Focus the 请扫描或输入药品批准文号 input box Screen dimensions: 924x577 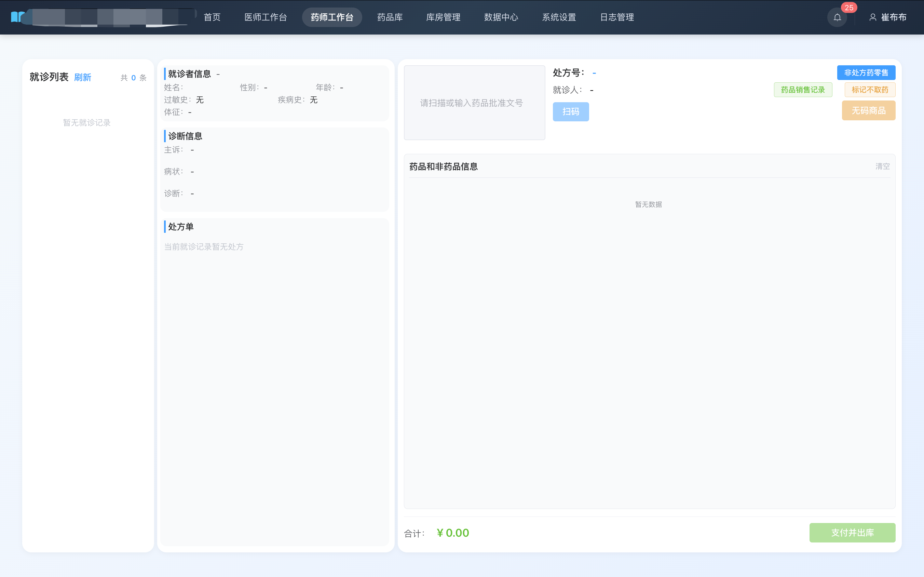pyautogui.click(x=474, y=103)
